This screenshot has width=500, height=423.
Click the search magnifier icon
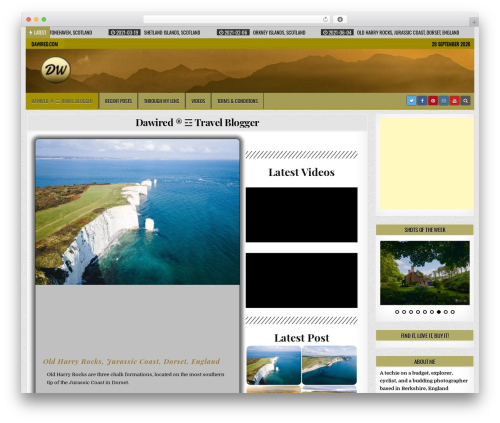pyautogui.click(x=465, y=101)
